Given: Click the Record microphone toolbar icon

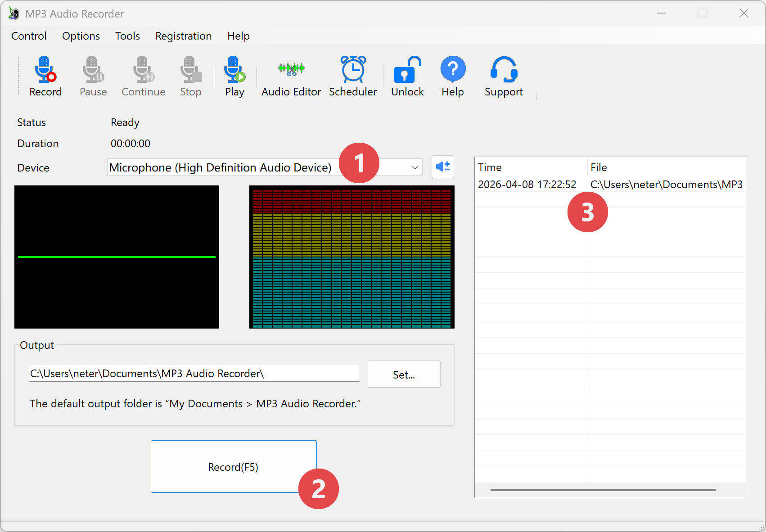Looking at the screenshot, I should click(x=45, y=70).
